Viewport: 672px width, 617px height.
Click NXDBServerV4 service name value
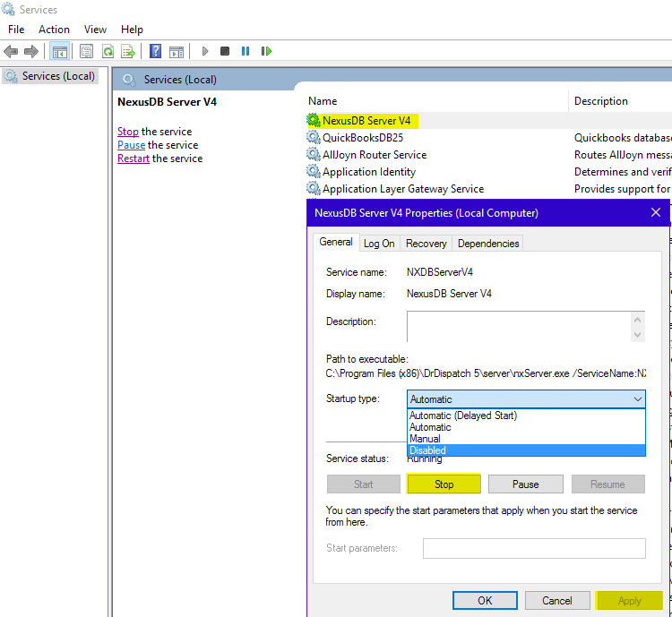coord(440,272)
